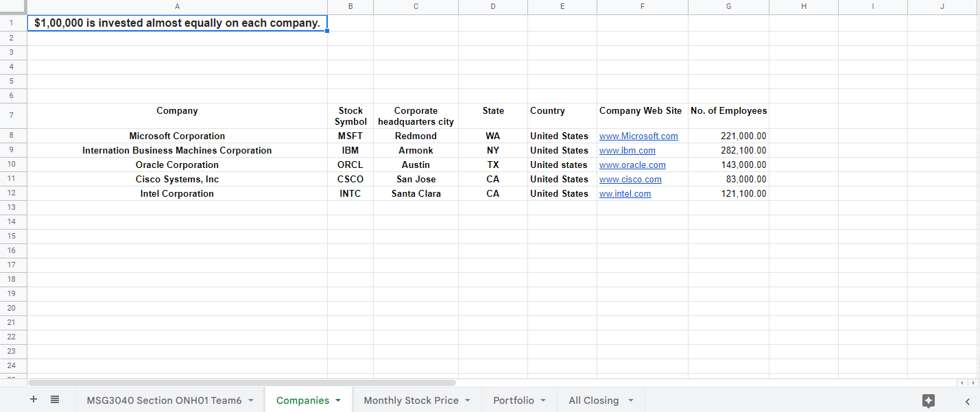Switch to Monthly Stock Price sheet

click(x=411, y=400)
